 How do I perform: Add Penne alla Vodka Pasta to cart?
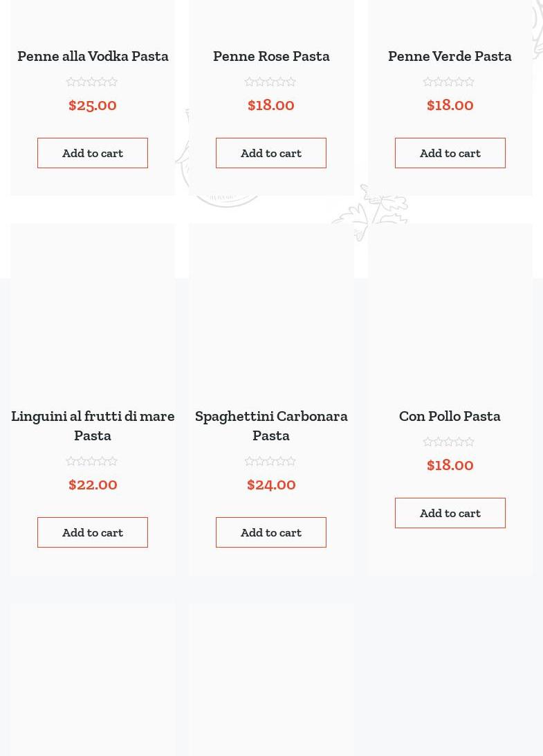click(93, 153)
